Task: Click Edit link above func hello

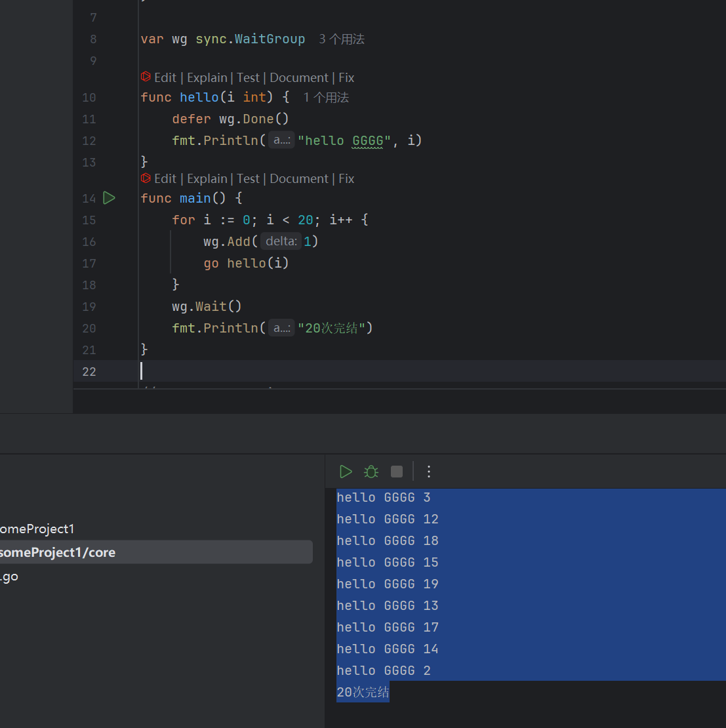Action: point(165,77)
